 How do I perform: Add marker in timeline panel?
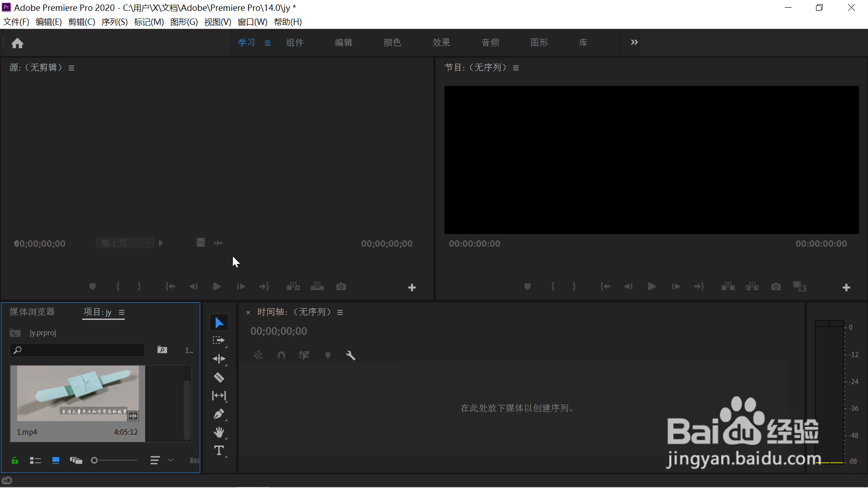(328, 356)
